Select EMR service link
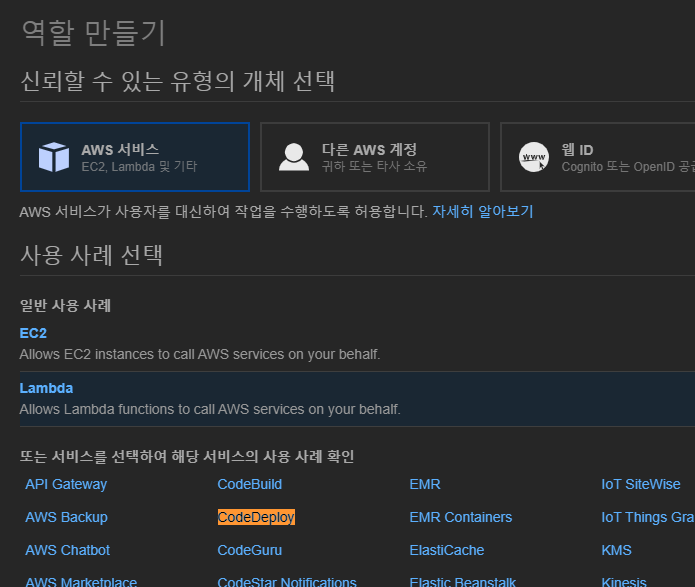695x587 pixels. pos(425,484)
